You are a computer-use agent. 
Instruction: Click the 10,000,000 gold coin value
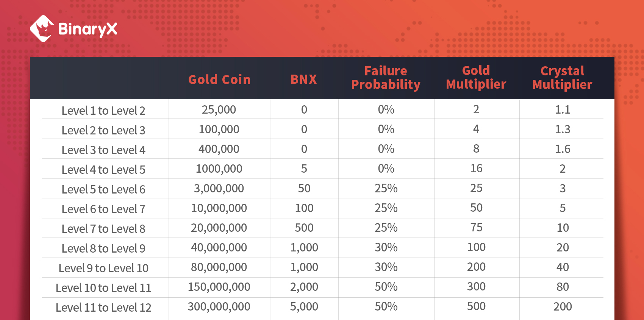219,208
